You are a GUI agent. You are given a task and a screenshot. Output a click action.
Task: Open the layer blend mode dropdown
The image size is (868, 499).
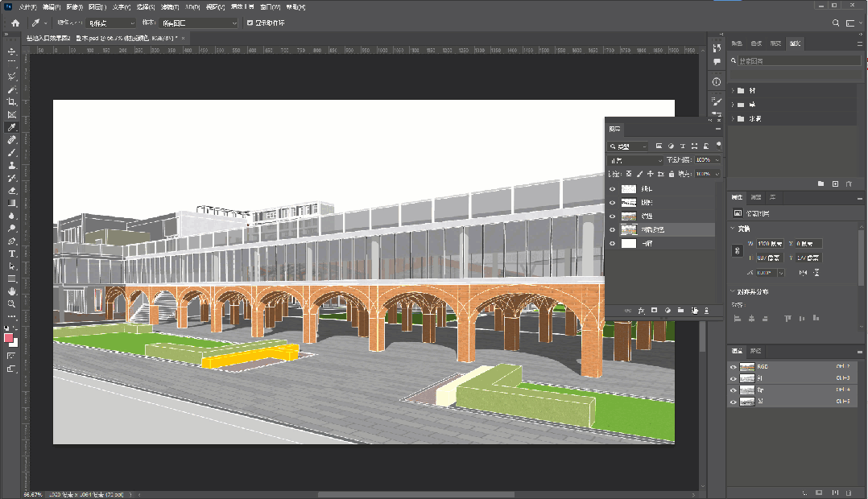point(635,160)
